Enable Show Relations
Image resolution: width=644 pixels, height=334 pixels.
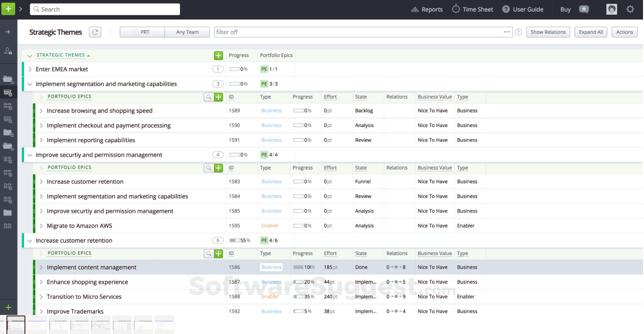pyautogui.click(x=548, y=32)
